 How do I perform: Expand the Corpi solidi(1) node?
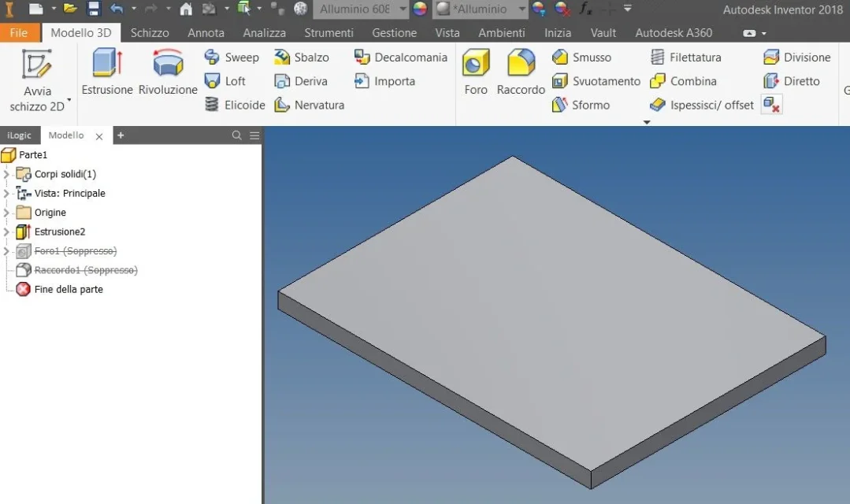(6, 174)
